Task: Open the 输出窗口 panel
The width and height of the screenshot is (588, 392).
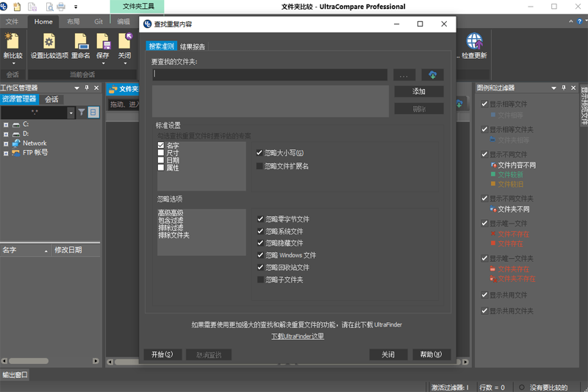Action: (x=15, y=375)
